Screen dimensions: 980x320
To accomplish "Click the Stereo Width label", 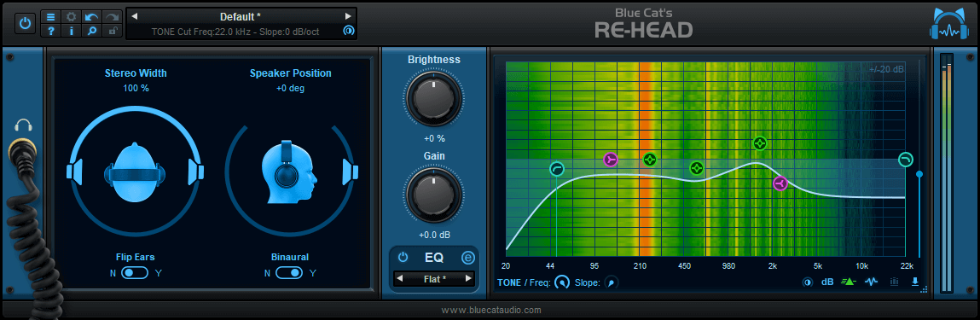I will (x=136, y=73).
